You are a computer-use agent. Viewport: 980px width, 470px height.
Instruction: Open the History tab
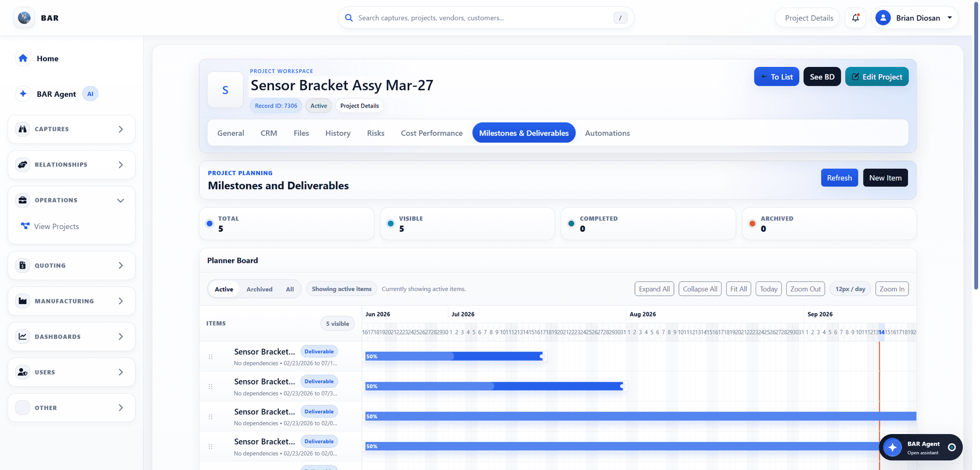pos(338,133)
